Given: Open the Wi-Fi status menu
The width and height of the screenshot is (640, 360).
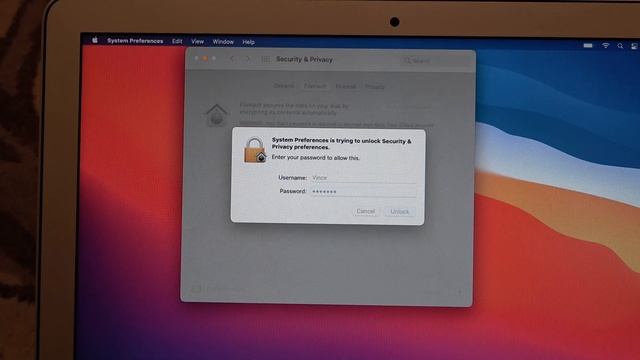Looking at the screenshot, I should coord(606,46).
